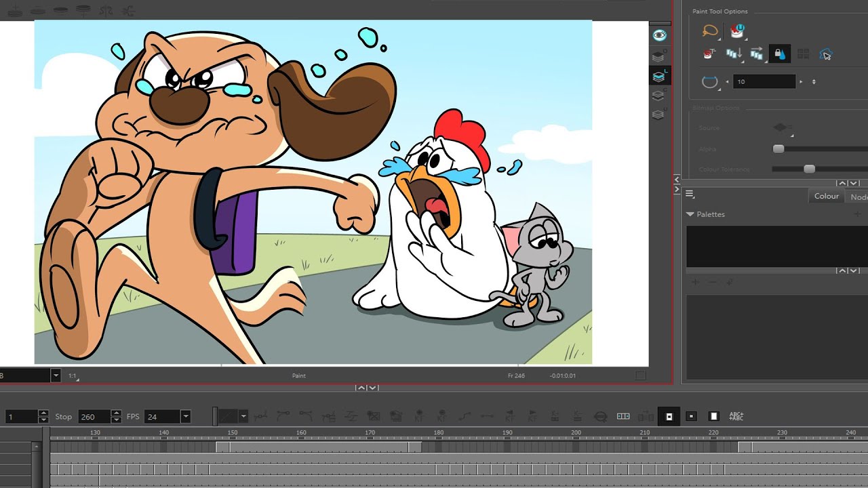Open the timeline colour swatch dropdown arrow

[243, 416]
